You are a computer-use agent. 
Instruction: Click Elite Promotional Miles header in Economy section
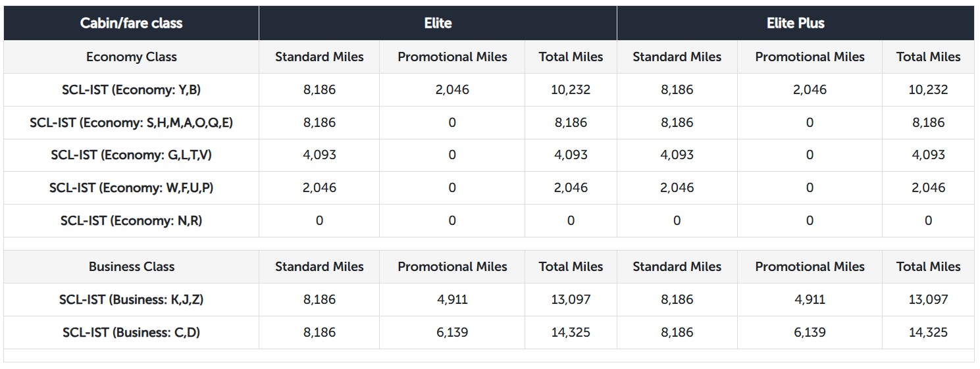click(452, 57)
